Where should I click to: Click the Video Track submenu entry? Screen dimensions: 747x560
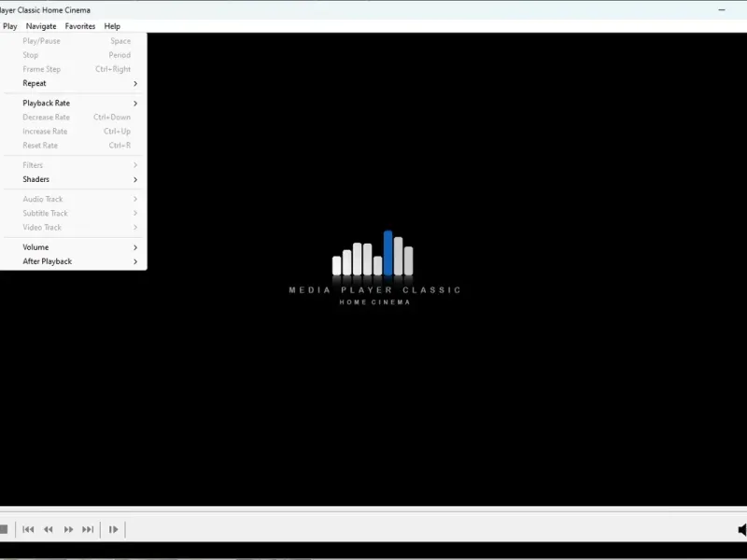click(74, 227)
